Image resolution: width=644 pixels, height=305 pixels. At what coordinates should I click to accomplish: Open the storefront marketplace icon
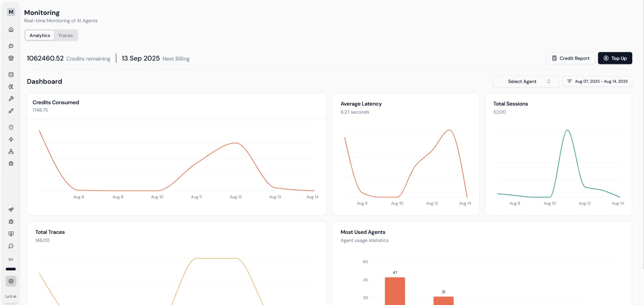point(11,58)
